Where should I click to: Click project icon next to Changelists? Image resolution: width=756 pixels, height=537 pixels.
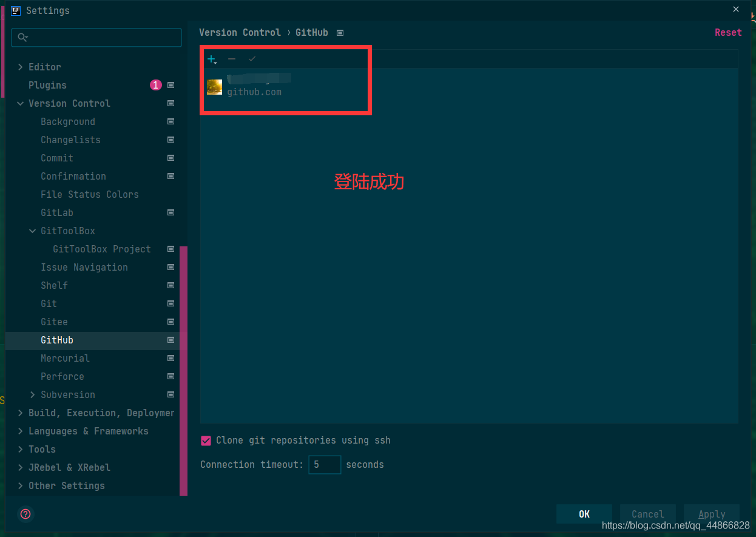[x=171, y=140]
